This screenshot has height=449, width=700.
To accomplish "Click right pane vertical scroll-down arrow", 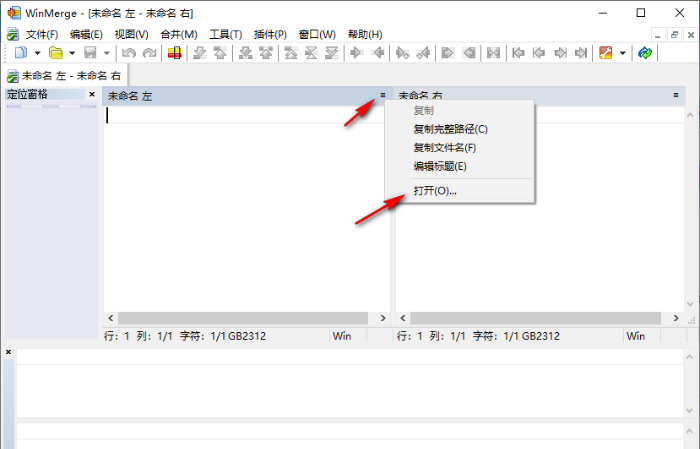I will (x=690, y=304).
